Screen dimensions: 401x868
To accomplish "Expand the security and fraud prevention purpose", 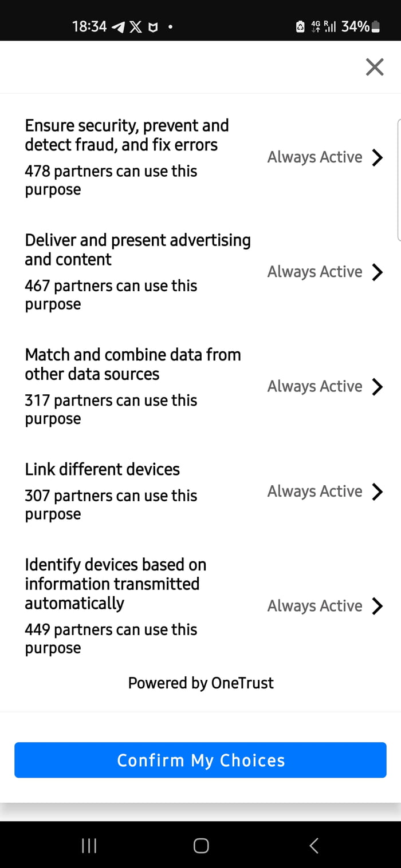I will coord(376,157).
